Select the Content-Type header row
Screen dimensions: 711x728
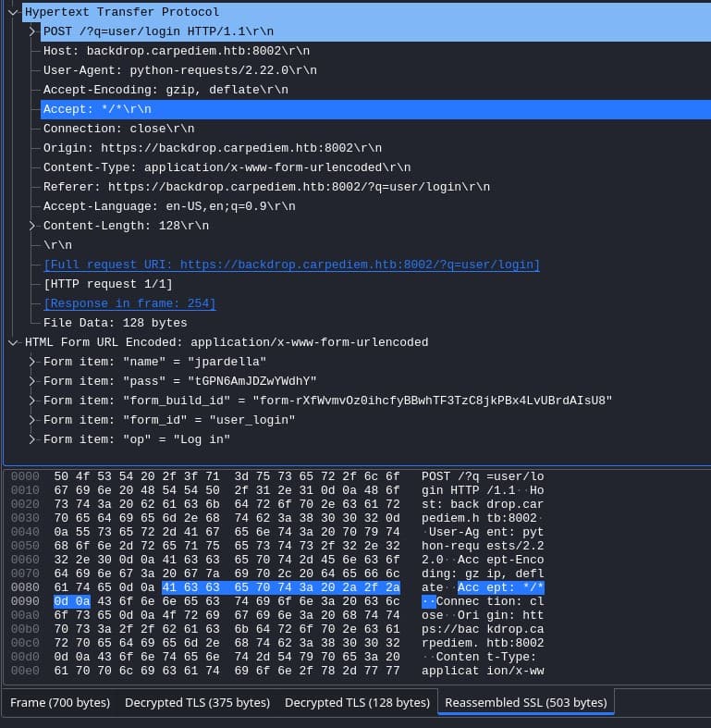pos(376,167)
